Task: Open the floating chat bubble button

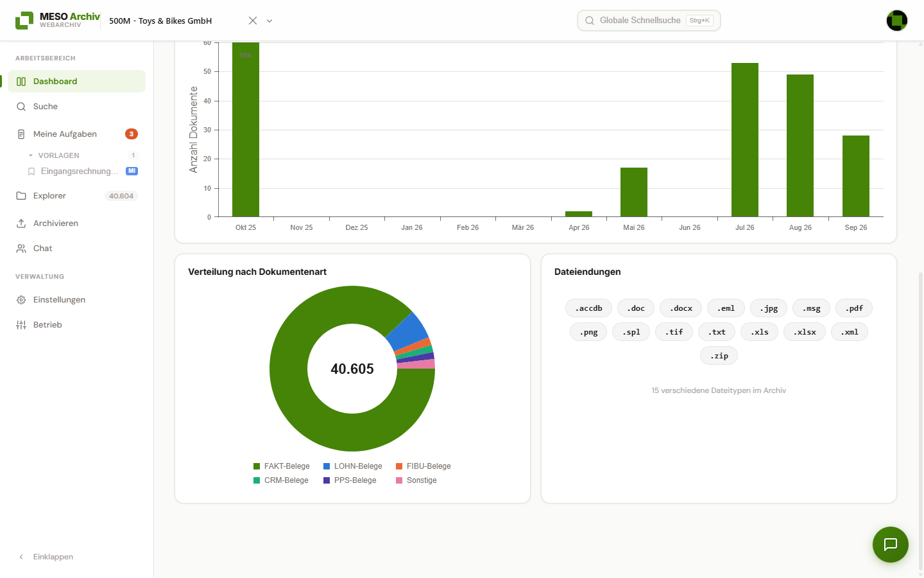Action: 891,545
